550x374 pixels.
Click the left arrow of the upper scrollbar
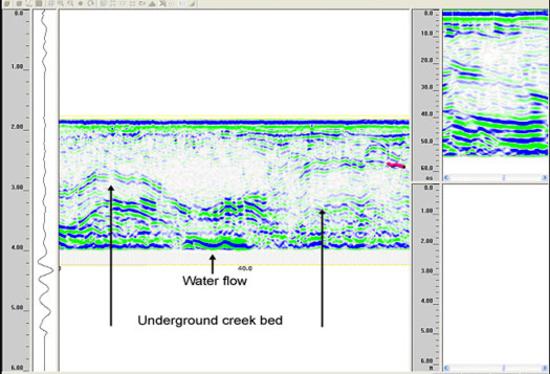click(x=447, y=178)
